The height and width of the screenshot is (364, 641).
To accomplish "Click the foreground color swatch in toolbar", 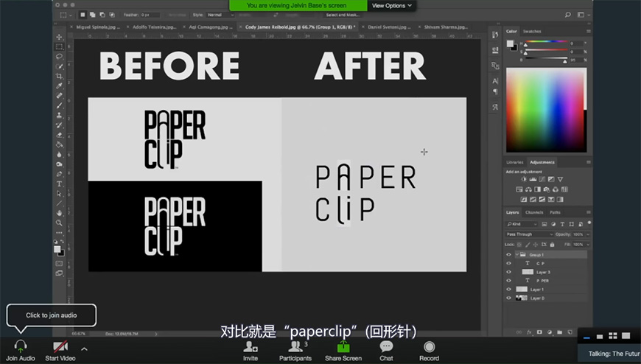I will point(57,249).
